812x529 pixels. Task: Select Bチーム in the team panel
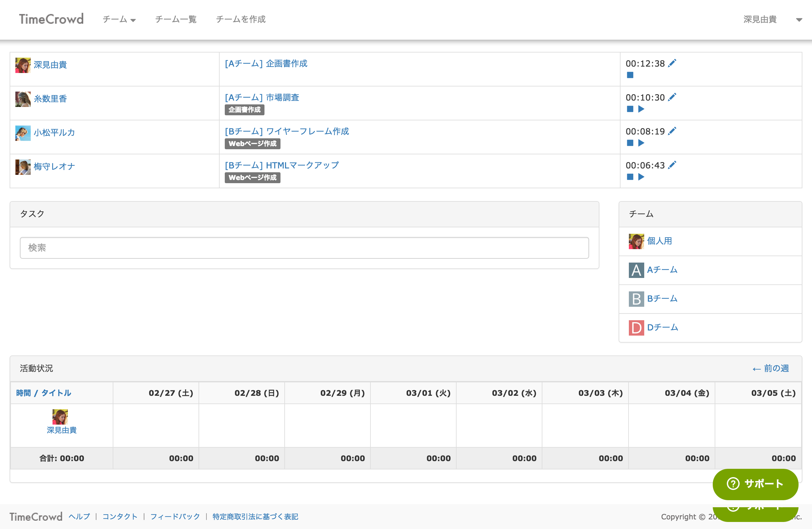click(x=662, y=299)
